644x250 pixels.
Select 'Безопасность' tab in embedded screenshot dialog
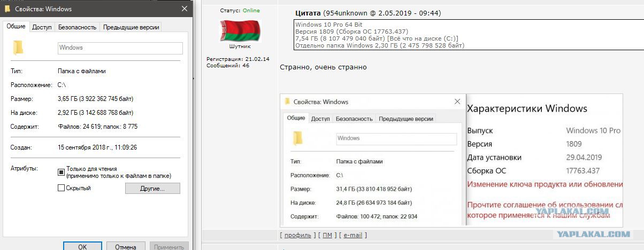pos(354,119)
